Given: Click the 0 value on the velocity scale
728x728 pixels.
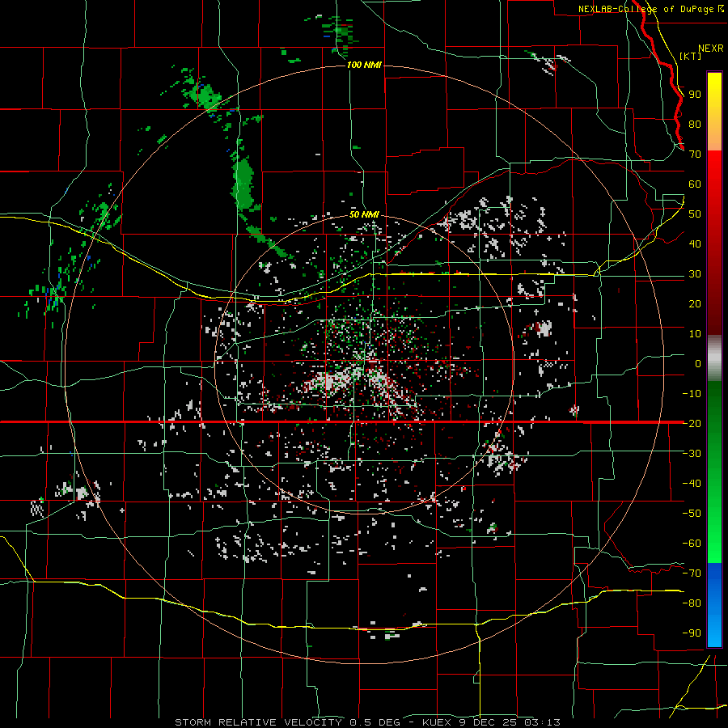Looking at the screenshot, I should click(698, 363).
